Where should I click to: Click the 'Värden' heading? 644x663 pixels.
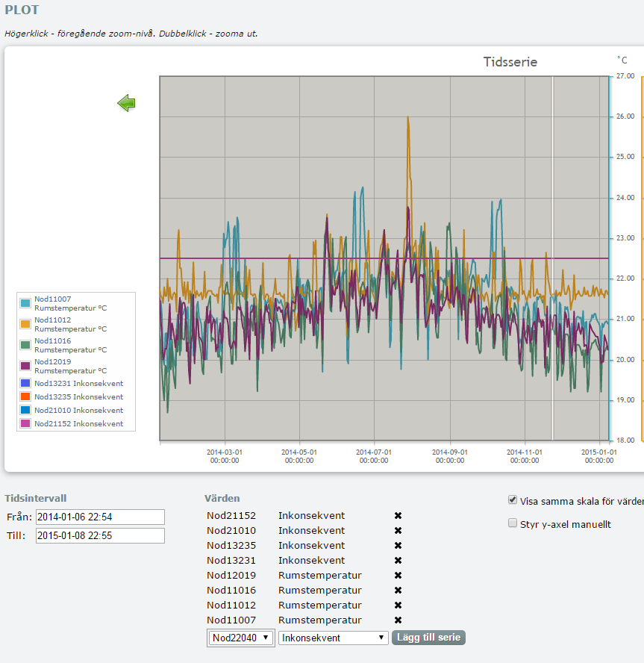click(222, 498)
